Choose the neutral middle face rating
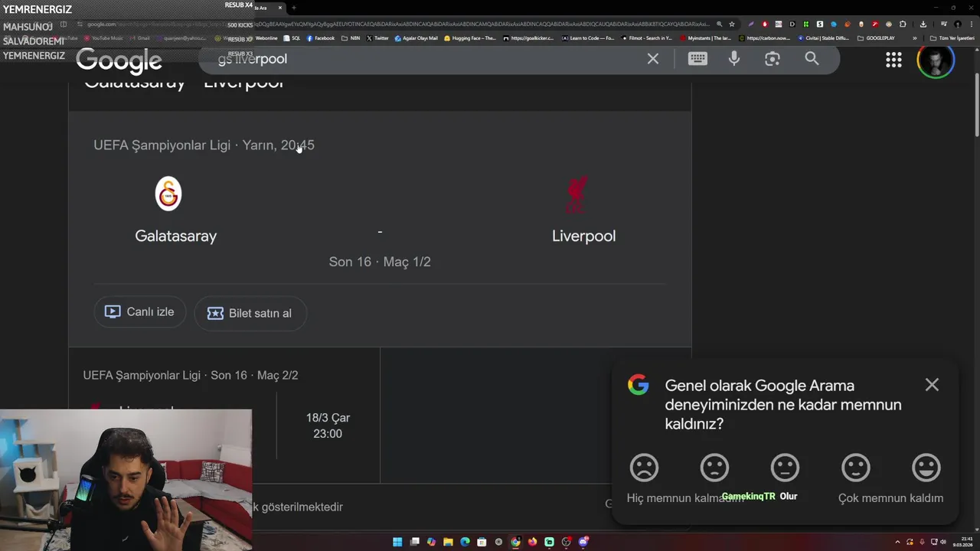The height and width of the screenshot is (551, 980). click(x=785, y=468)
